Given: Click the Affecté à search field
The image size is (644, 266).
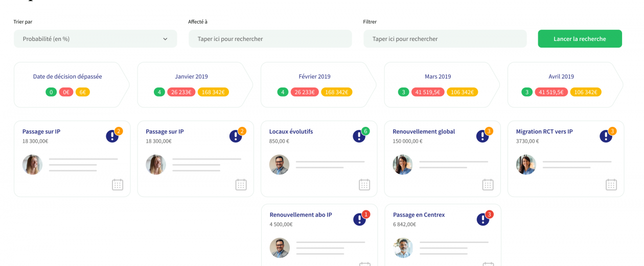Looking at the screenshot, I should (270, 39).
